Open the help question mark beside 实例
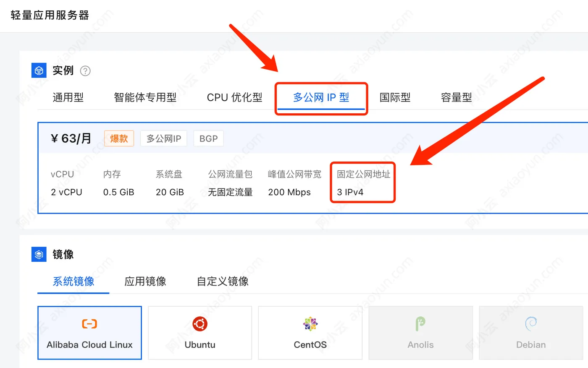The image size is (588, 368). [x=85, y=71]
